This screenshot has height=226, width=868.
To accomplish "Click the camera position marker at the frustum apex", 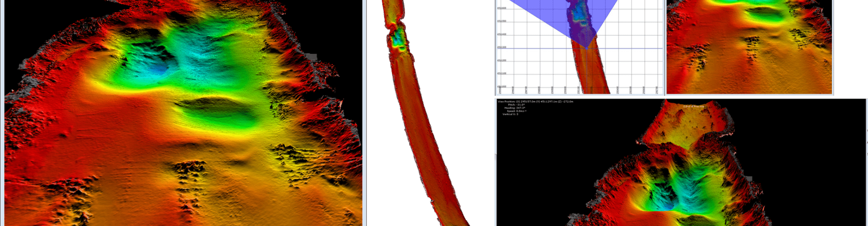I will pos(586,48).
